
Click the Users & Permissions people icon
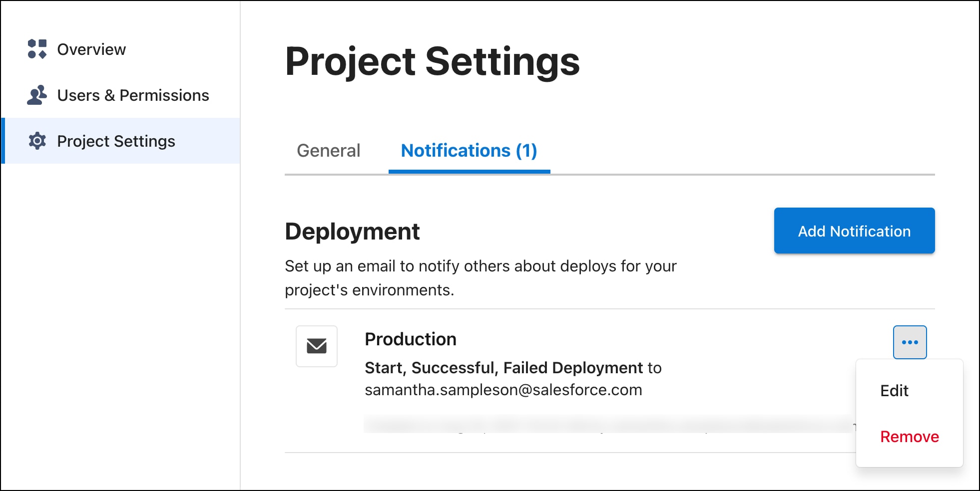(x=37, y=95)
